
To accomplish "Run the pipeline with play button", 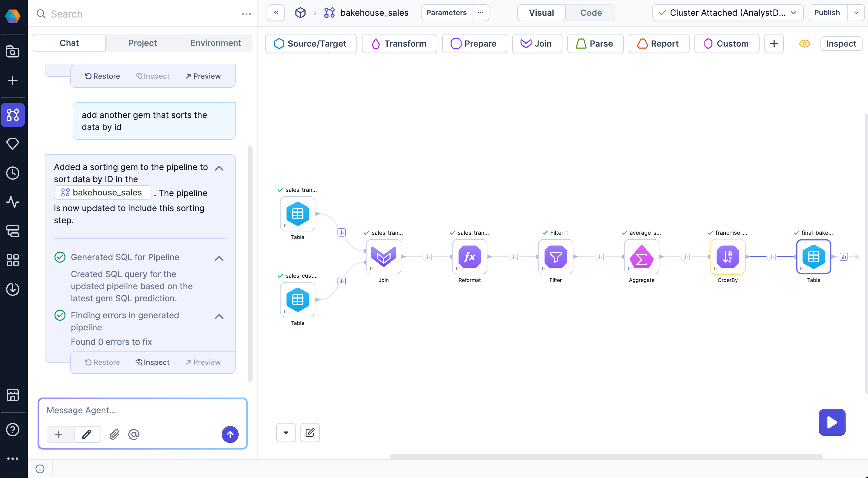I will [x=832, y=422].
